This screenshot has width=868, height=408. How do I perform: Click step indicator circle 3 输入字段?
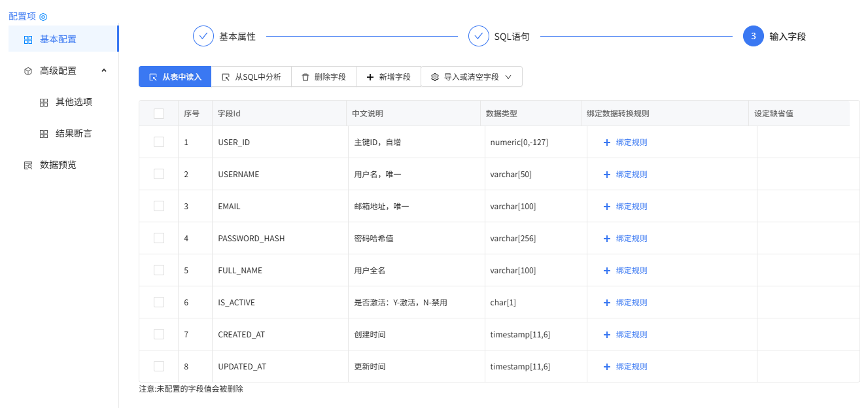coord(753,36)
